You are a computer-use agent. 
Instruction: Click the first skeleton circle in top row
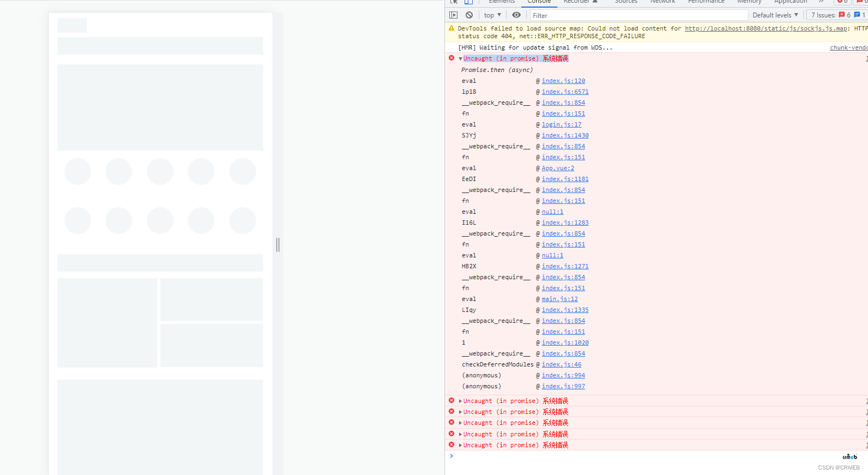[x=78, y=172]
